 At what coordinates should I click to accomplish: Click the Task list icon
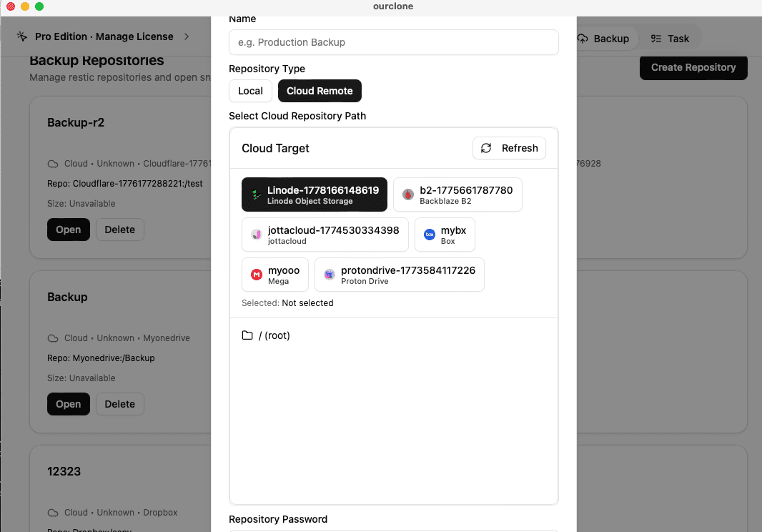656,39
